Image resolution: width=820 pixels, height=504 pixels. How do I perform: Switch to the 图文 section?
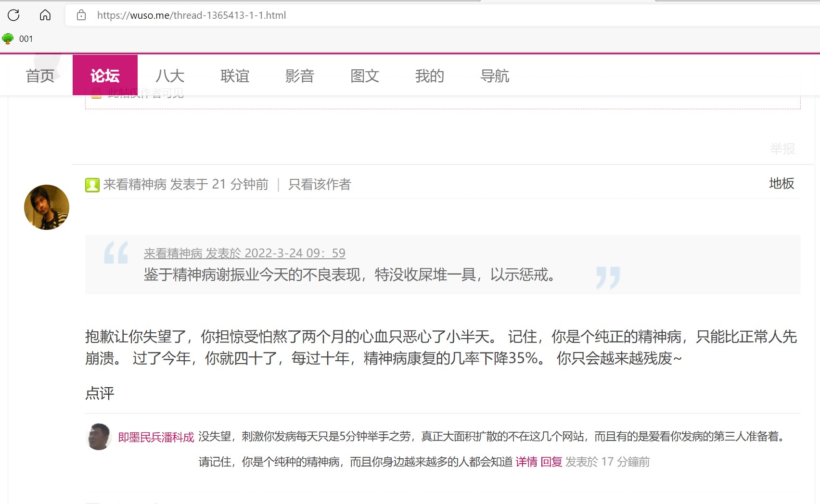365,76
